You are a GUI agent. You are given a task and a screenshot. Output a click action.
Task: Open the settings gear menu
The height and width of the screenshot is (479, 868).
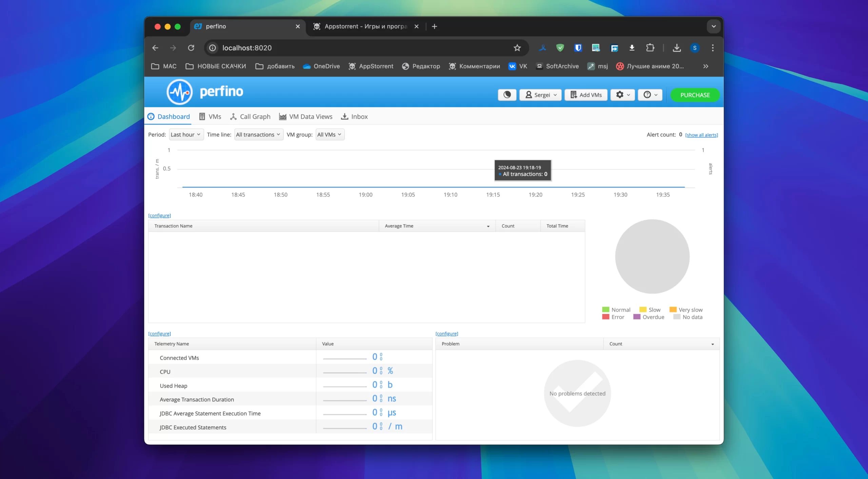623,95
